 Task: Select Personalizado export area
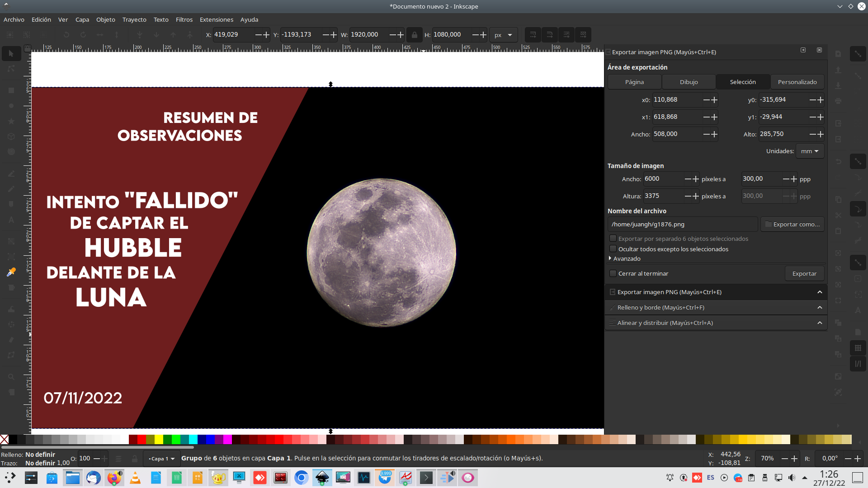point(797,82)
